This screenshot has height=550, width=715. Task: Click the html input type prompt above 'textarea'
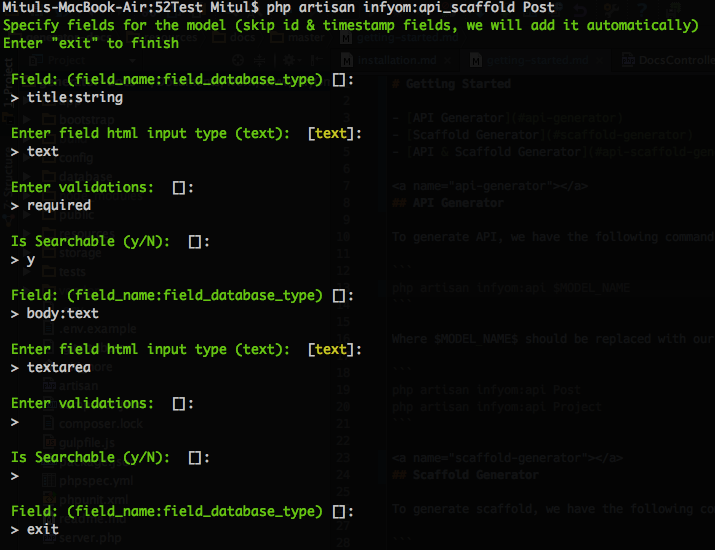click(186, 349)
